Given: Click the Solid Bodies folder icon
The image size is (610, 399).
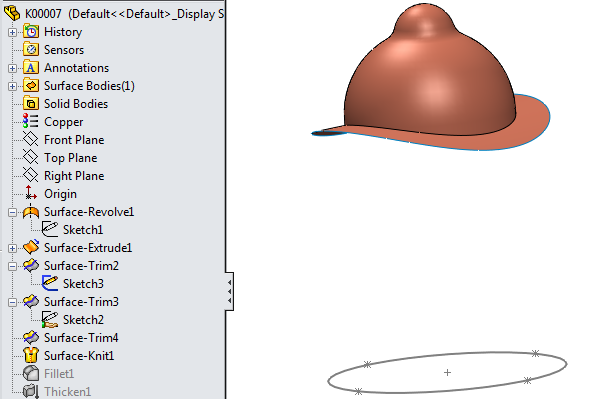Looking at the screenshot, I should (x=31, y=103).
